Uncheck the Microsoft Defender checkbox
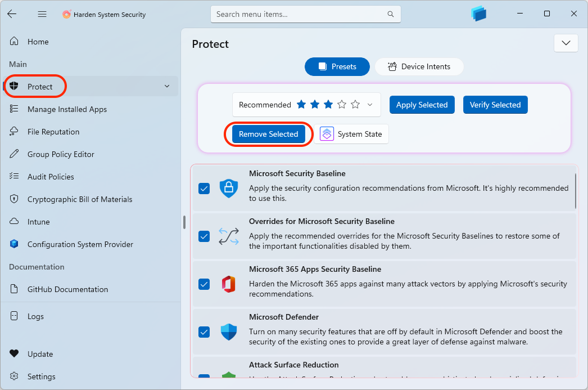This screenshot has width=588, height=390. click(x=204, y=332)
